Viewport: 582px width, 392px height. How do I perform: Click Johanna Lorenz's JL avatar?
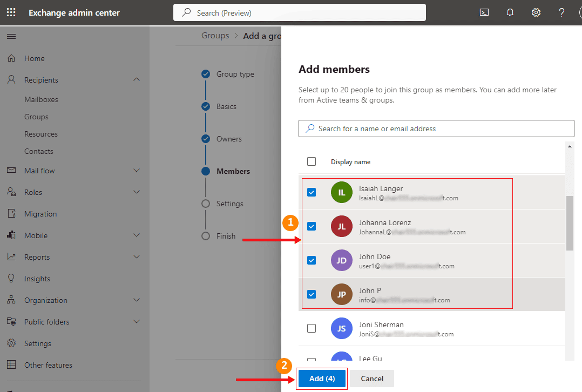pos(341,227)
